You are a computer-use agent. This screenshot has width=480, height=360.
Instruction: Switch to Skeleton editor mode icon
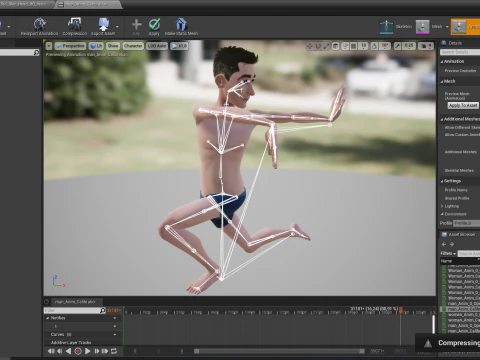click(387, 27)
